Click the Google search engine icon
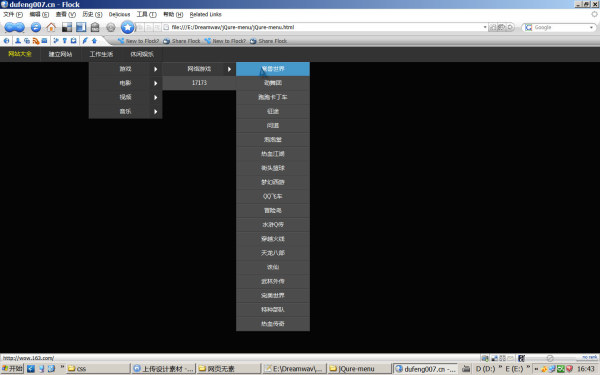Screen dimensions: 600x375 pos(528,27)
